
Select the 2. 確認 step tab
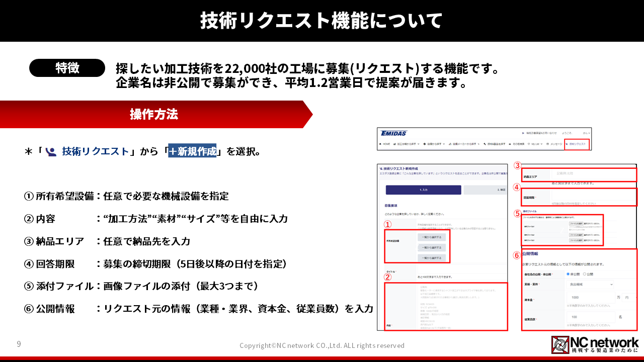point(485,190)
